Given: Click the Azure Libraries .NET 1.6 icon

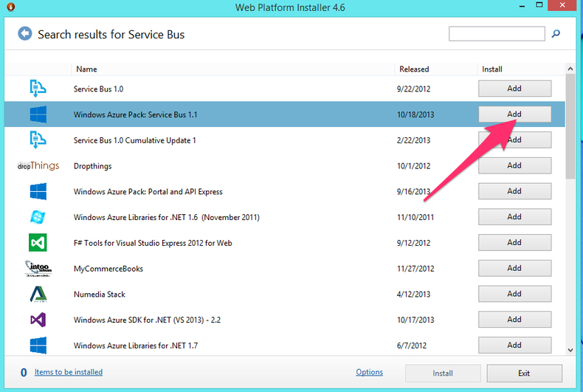Looking at the screenshot, I should 38,217.
